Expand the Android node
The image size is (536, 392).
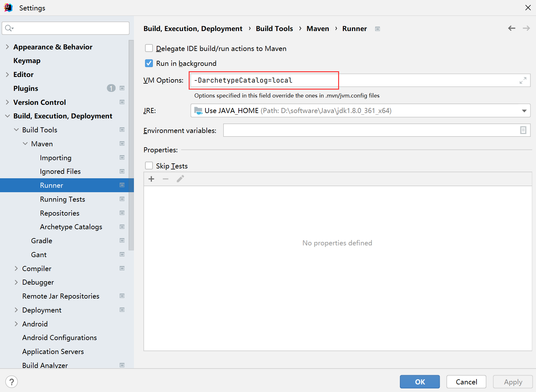pos(16,324)
